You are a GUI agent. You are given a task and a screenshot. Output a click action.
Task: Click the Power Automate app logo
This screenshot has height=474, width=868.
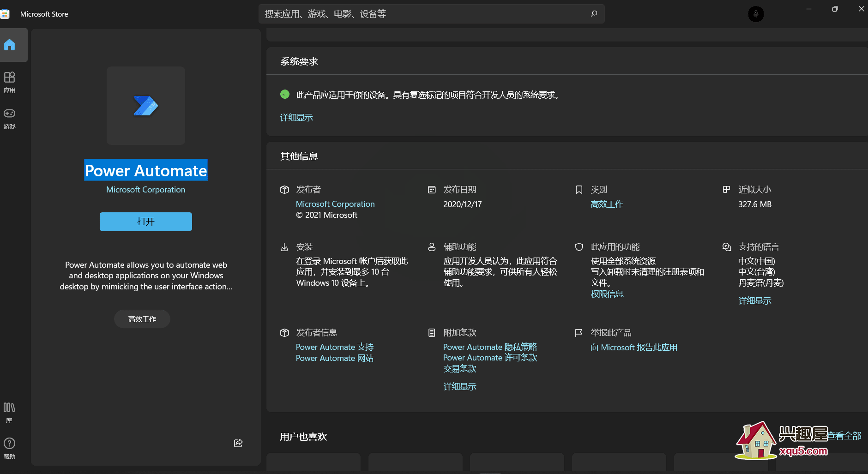pyautogui.click(x=146, y=106)
